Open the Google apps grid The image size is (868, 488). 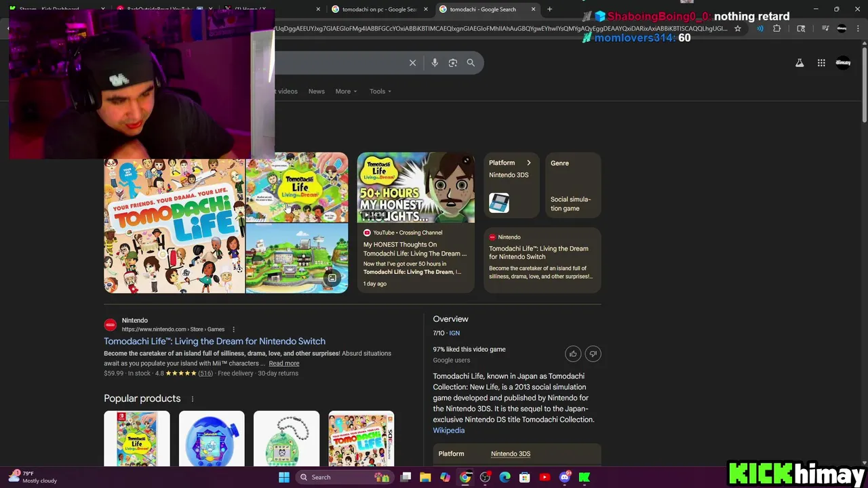pyautogui.click(x=821, y=62)
